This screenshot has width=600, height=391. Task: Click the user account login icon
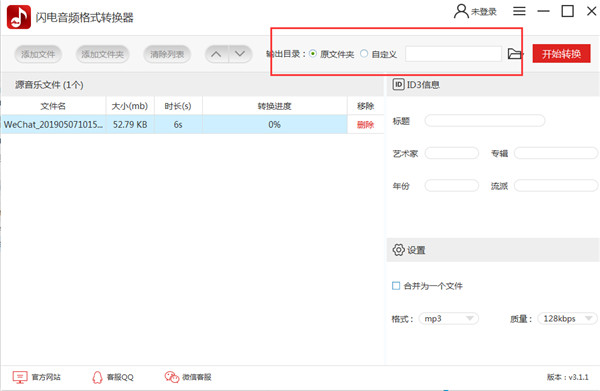click(461, 11)
